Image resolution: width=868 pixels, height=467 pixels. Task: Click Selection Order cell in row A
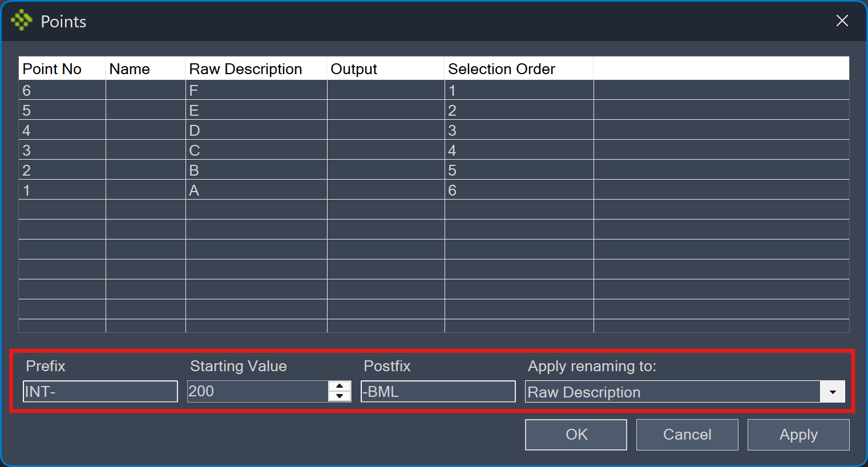click(x=519, y=190)
